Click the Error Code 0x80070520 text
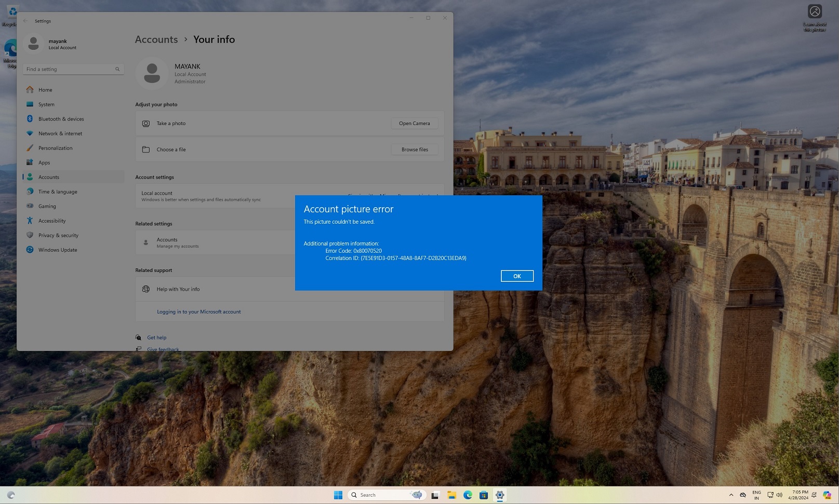 (x=353, y=251)
